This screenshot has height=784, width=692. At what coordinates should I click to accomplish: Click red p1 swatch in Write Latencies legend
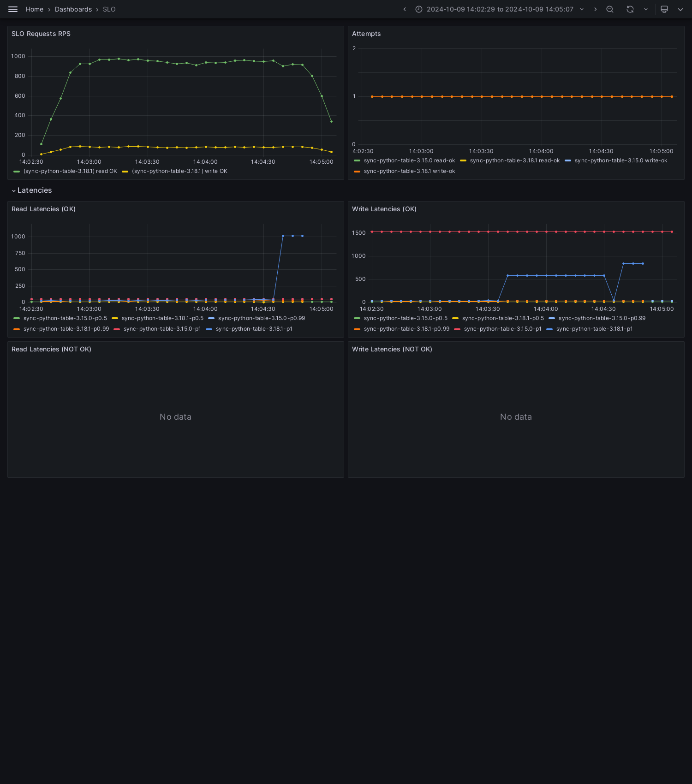457,329
